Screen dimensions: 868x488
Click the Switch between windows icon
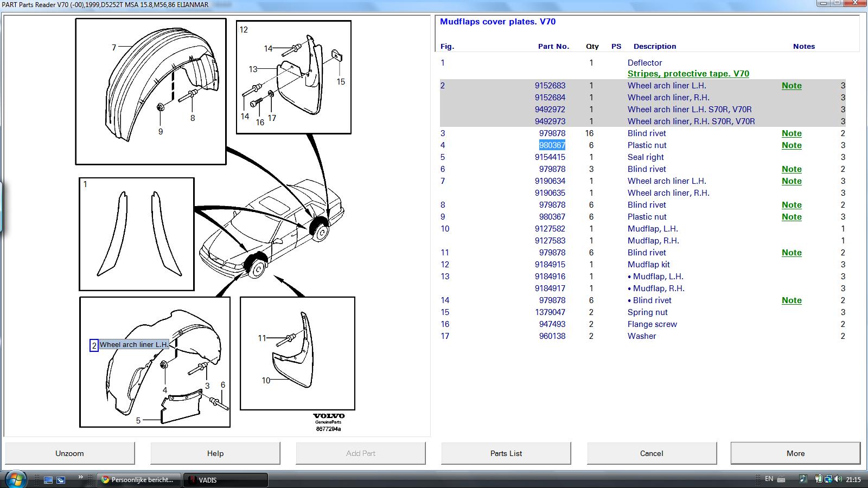pyautogui.click(x=61, y=480)
